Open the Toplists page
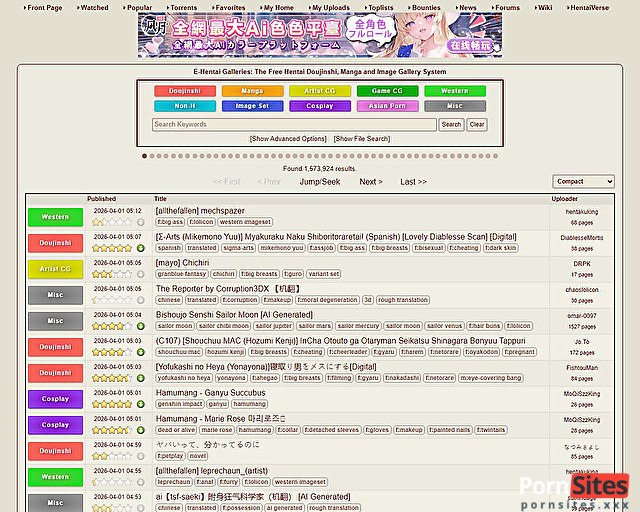The height and width of the screenshot is (512, 640). [381, 8]
